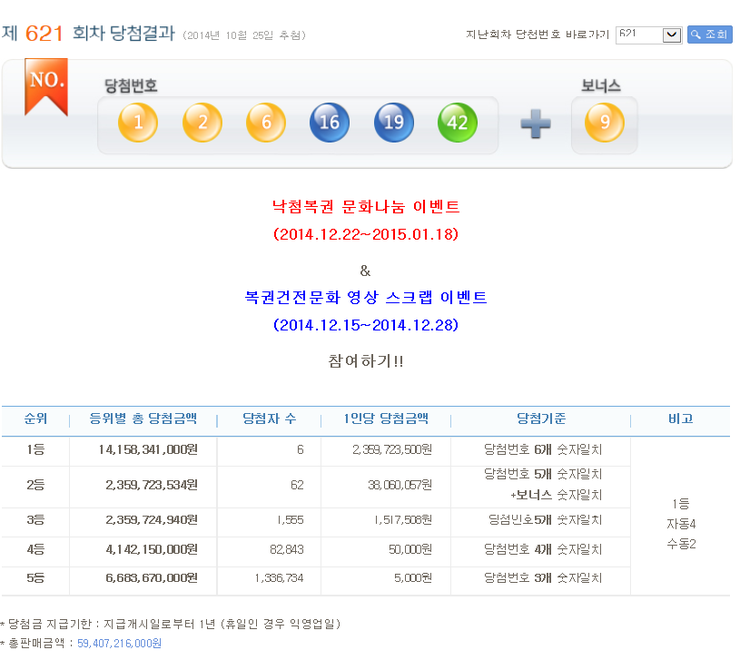Screen dimensions: 740x660
Task: Click total prize 14,158,341,000원
Action: (148, 449)
